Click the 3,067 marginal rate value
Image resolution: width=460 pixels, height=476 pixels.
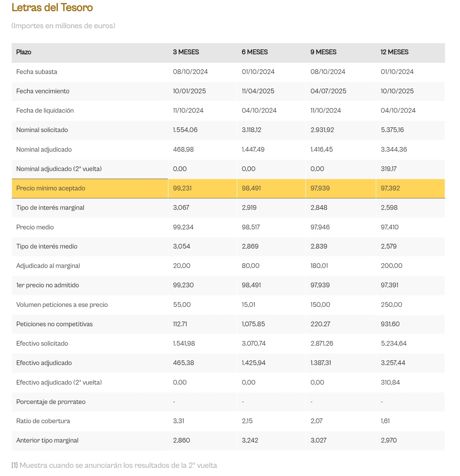181,208
